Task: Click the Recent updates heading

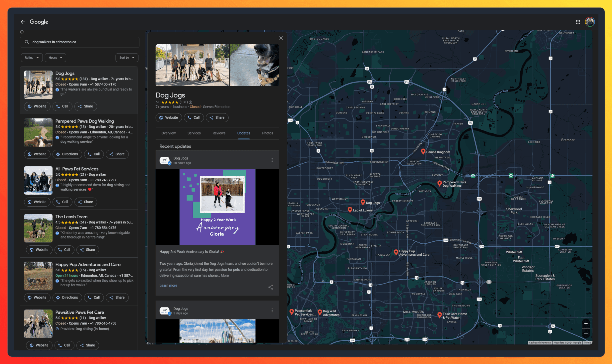Action: (x=175, y=146)
